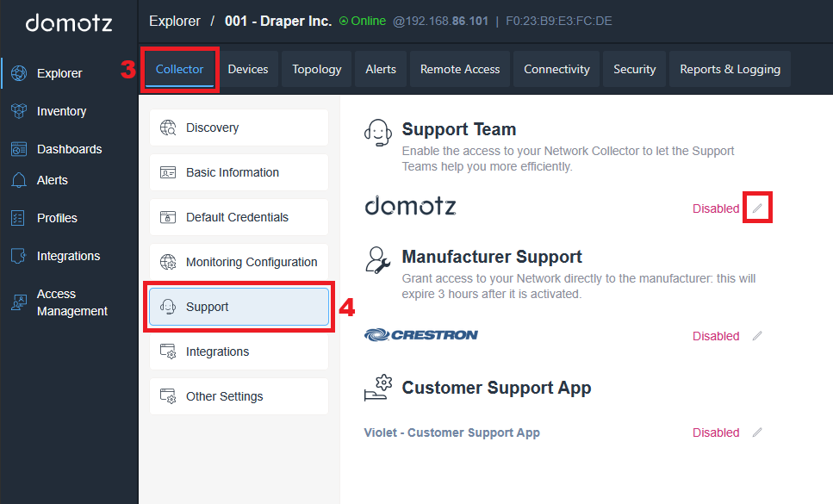The height and width of the screenshot is (504, 833).
Task: Click the Support headset icon in submenu
Action: pos(168,307)
